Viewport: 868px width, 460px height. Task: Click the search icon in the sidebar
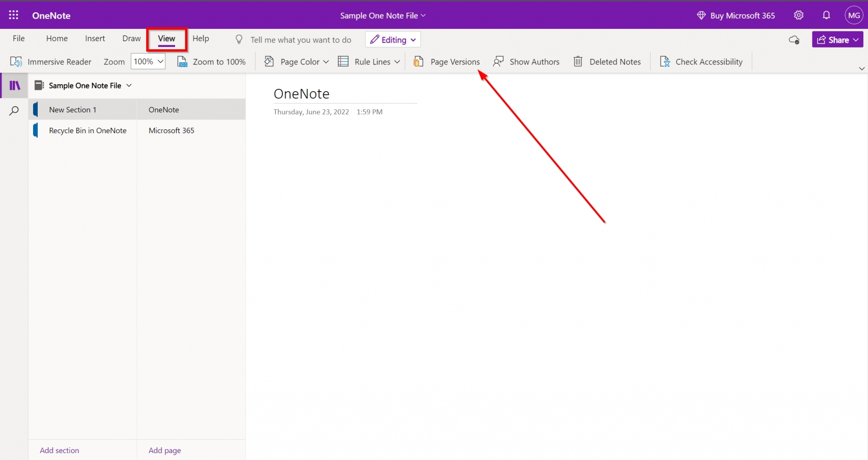(14, 111)
